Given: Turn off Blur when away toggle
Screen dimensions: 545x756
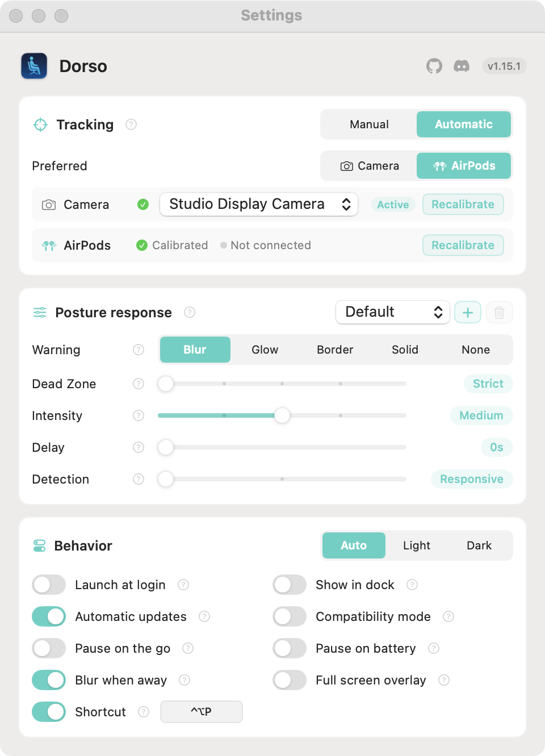Looking at the screenshot, I should click(49, 680).
